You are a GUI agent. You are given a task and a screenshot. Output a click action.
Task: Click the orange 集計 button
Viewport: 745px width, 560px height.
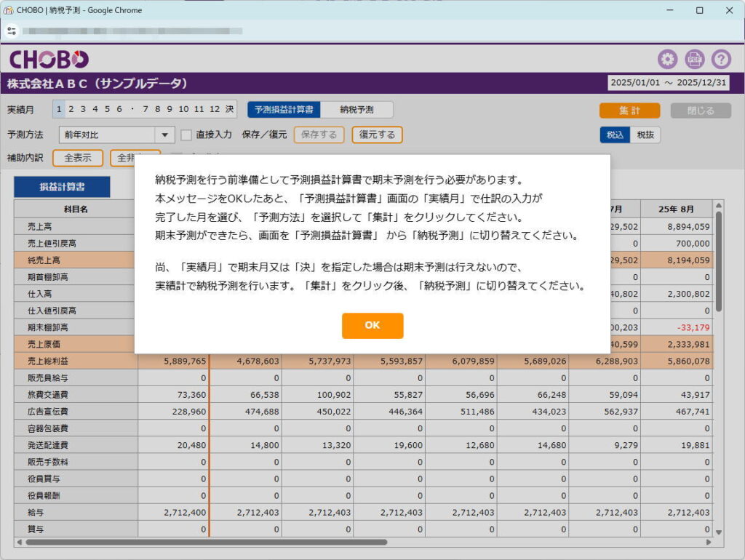(x=629, y=111)
